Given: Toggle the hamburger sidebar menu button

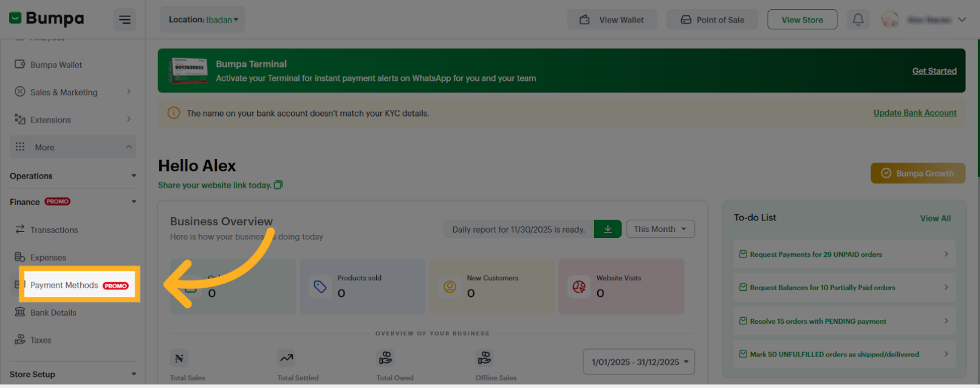Looking at the screenshot, I should 125,20.
